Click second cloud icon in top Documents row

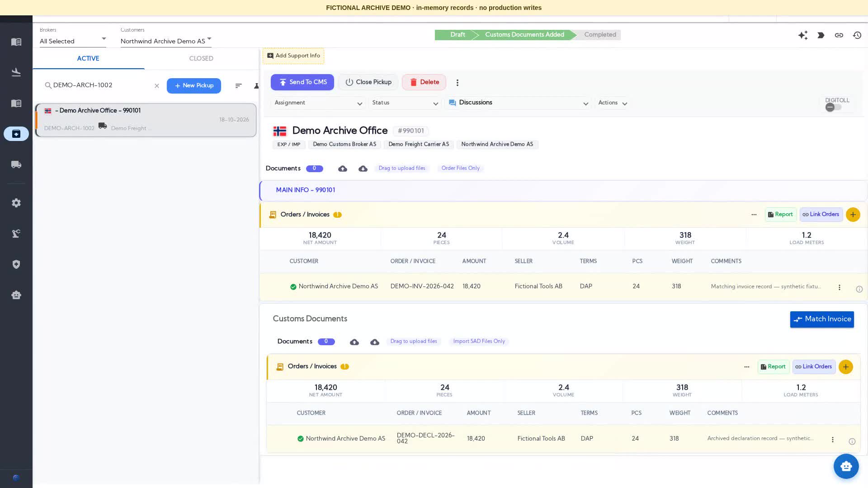tap(363, 169)
